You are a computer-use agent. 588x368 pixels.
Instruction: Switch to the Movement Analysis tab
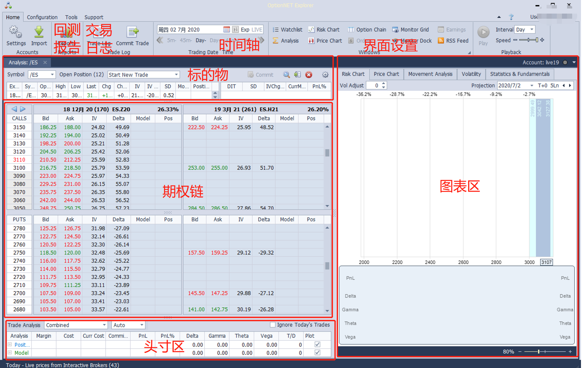pyautogui.click(x=430, y=74)
